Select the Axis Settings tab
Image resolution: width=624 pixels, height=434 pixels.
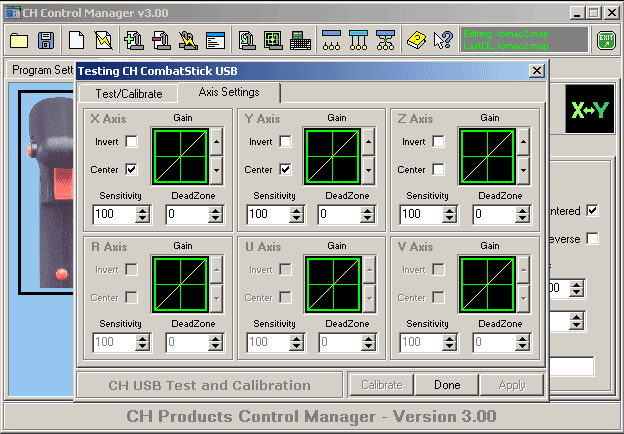point(229,92)
